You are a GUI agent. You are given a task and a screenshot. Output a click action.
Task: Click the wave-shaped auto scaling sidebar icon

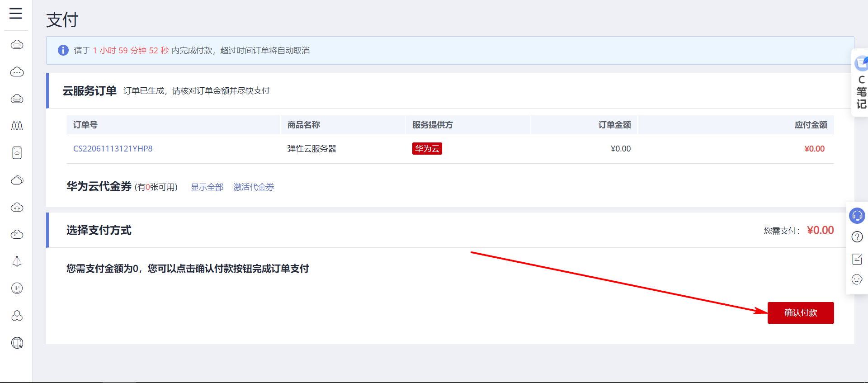pos(17,126)
